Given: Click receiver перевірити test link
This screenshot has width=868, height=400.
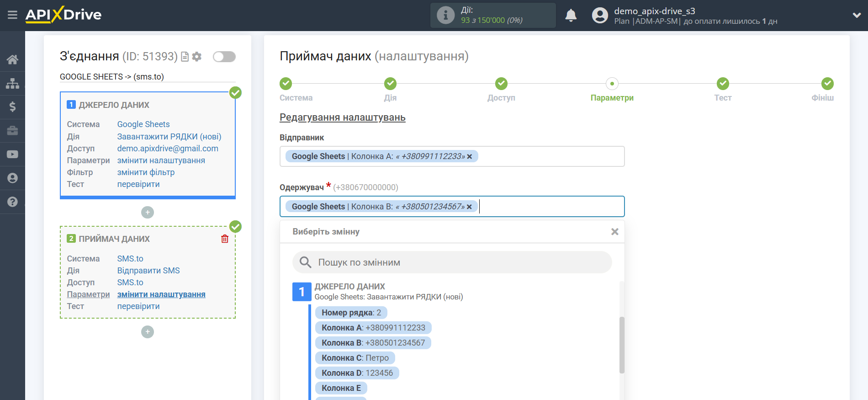Looking at the screenshot, I should click(138, 306).
